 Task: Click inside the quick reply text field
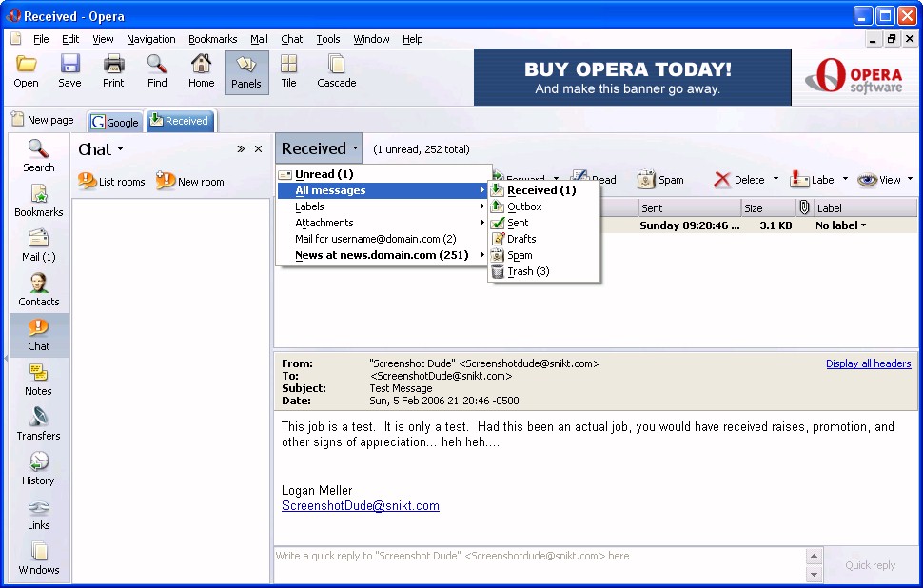pos(540,565)
